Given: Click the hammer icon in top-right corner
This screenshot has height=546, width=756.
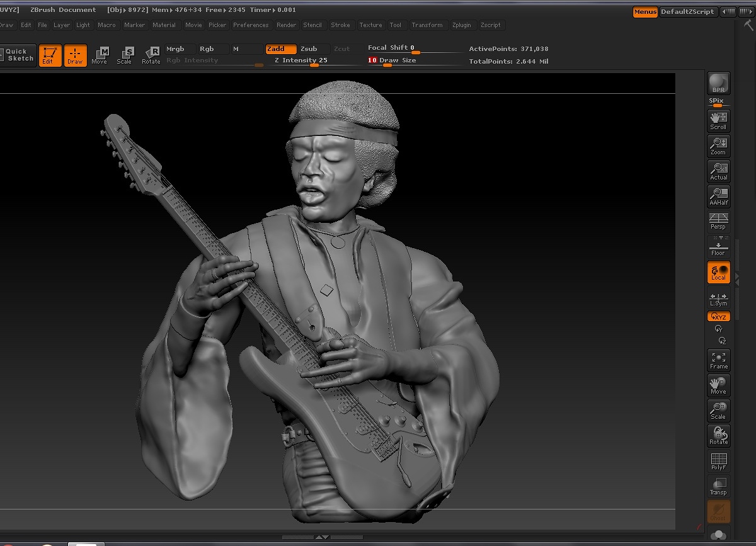Looking at the screenshot, I should (748, 25).
